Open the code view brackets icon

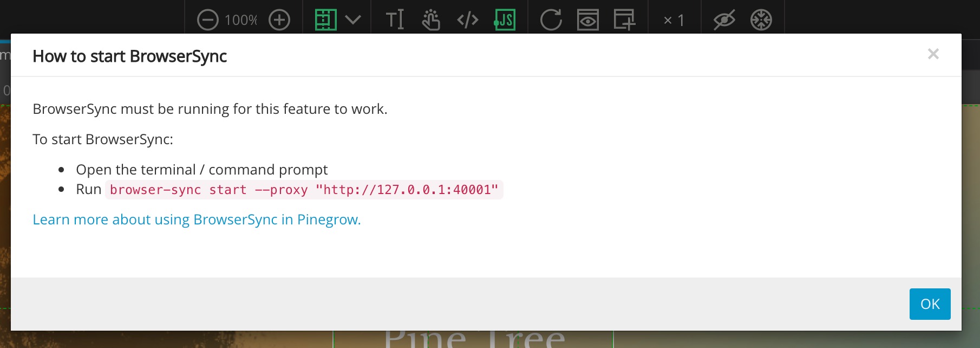pos(468,20)
